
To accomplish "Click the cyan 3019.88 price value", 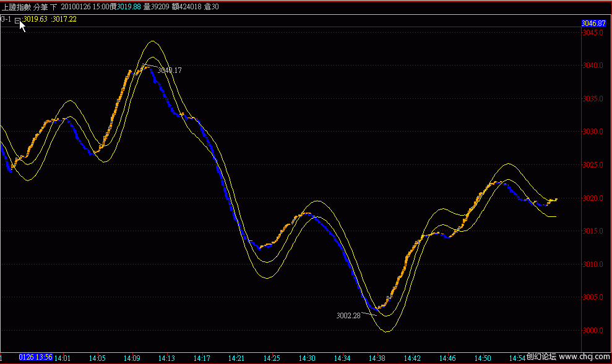I will point(129,7).
